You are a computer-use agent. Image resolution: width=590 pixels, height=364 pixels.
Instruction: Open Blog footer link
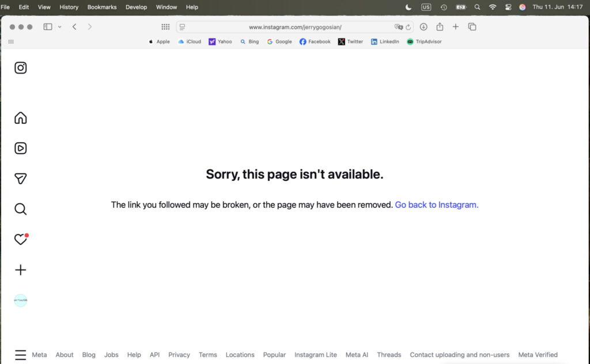click(89, 355)
